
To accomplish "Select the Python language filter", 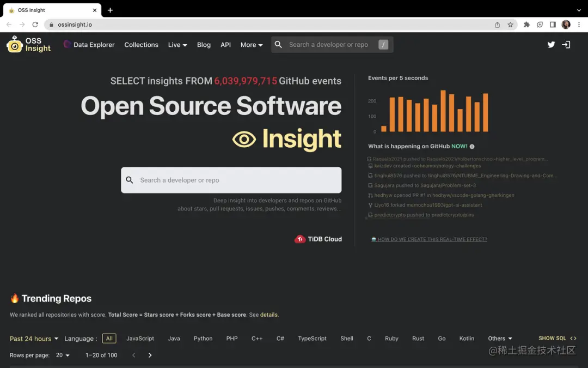I will click(x=203, y=339).
